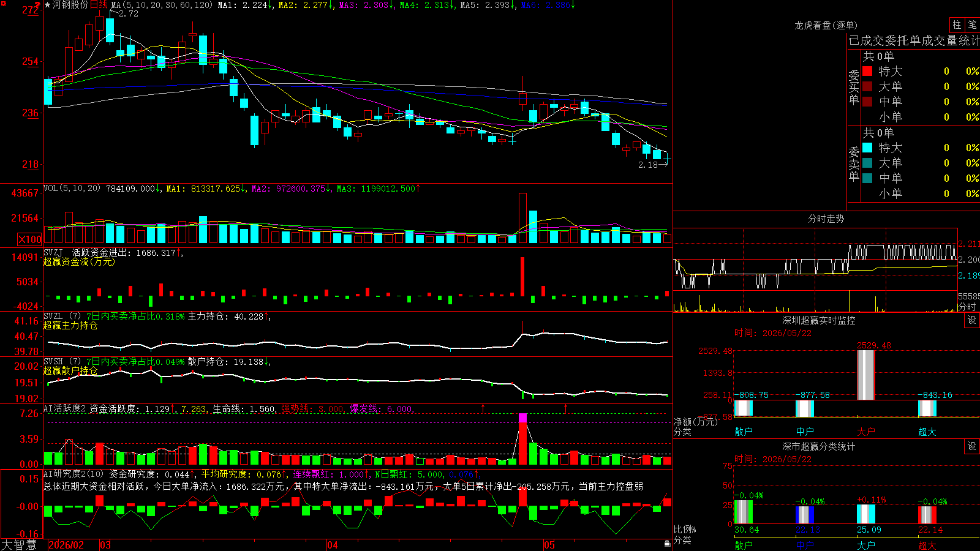This screenshot has height=551, width=980.
Task: Click the 散户持仓: 19.138 value
Action: click(225, 362)
